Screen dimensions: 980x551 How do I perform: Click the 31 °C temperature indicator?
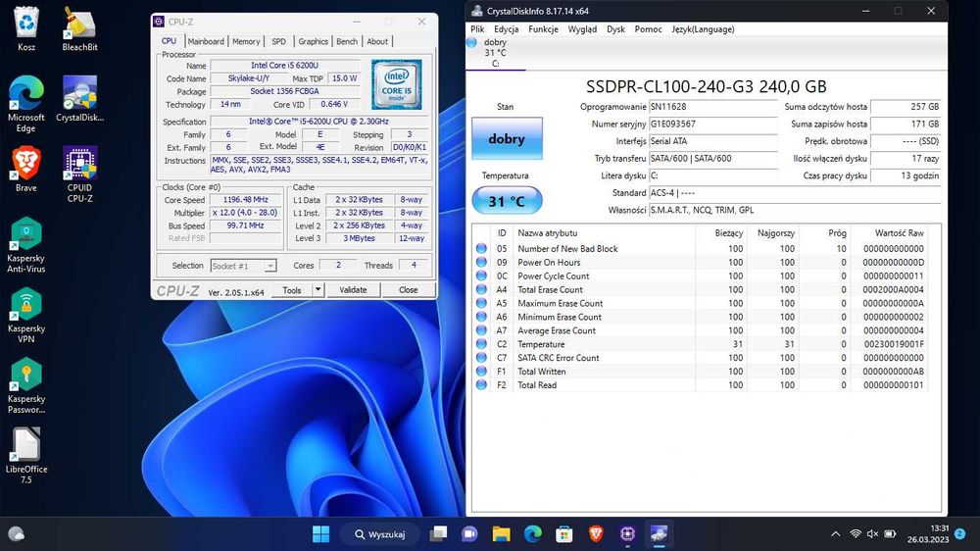(506, 201)
